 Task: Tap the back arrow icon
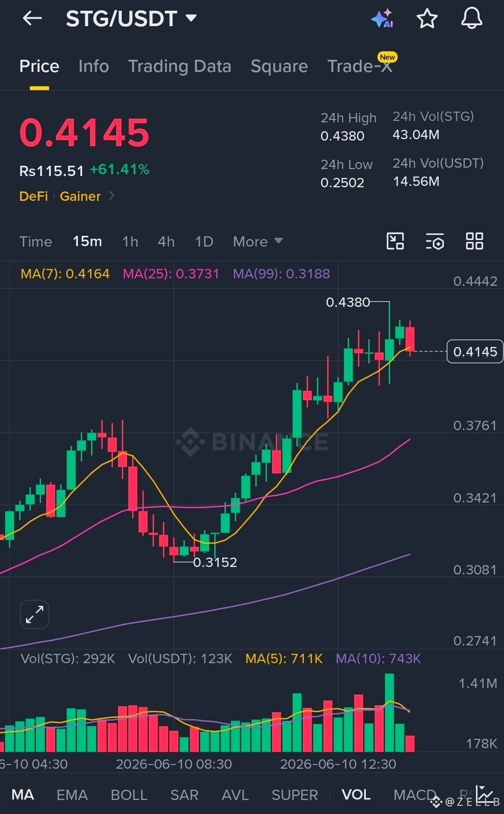(32, 19)
